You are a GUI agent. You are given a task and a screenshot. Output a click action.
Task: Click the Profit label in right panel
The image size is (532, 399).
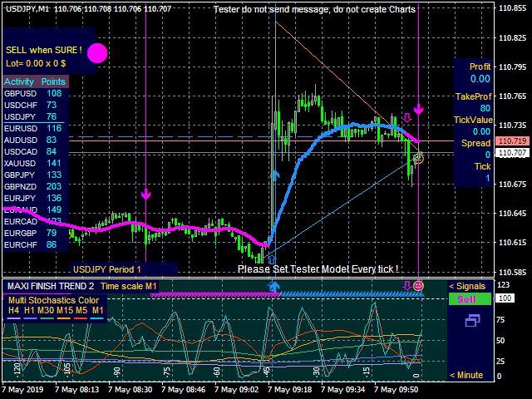point(480,66)
